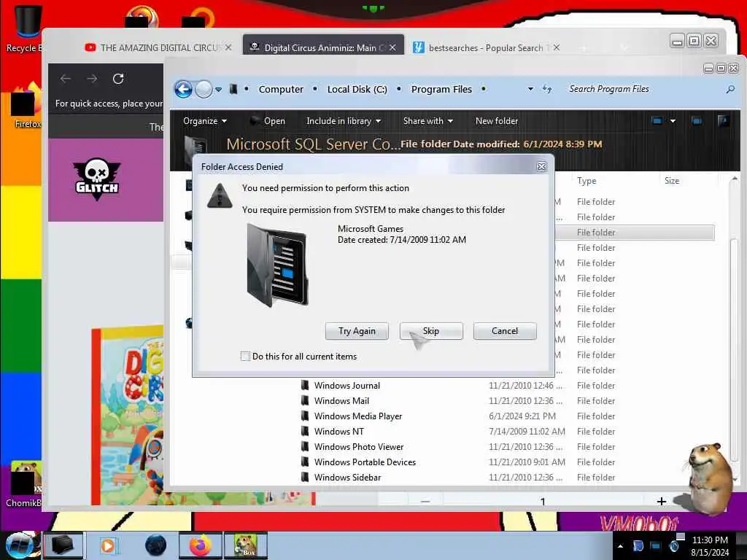The width and height of the screenshot is (747, 560).
Task: Select the Windows Journal folder
Action: tap(347, 385)
